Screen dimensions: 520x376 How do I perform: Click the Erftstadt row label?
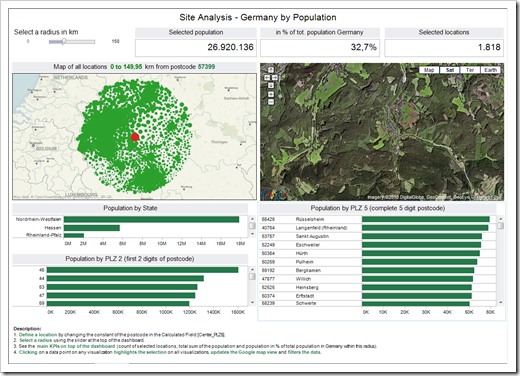tap(305, 296)
